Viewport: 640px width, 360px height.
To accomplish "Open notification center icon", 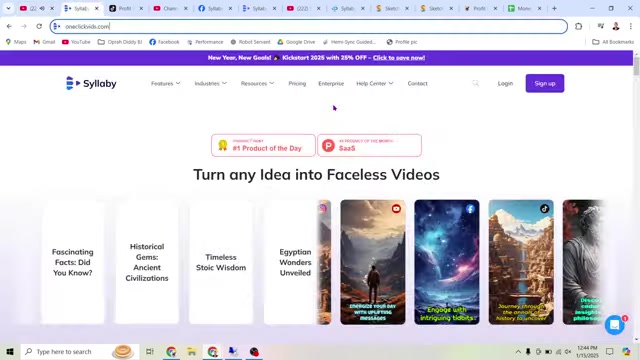I will coord(609,351).
